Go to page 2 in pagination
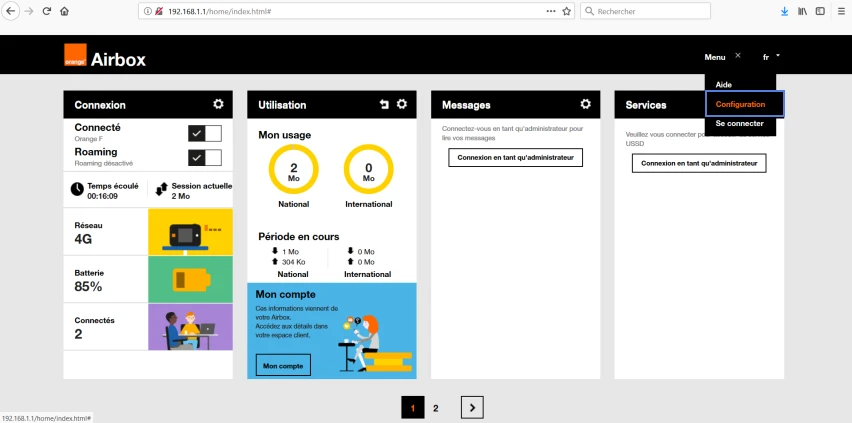Screen dimensions: 852x423 [x=435, y=408]
